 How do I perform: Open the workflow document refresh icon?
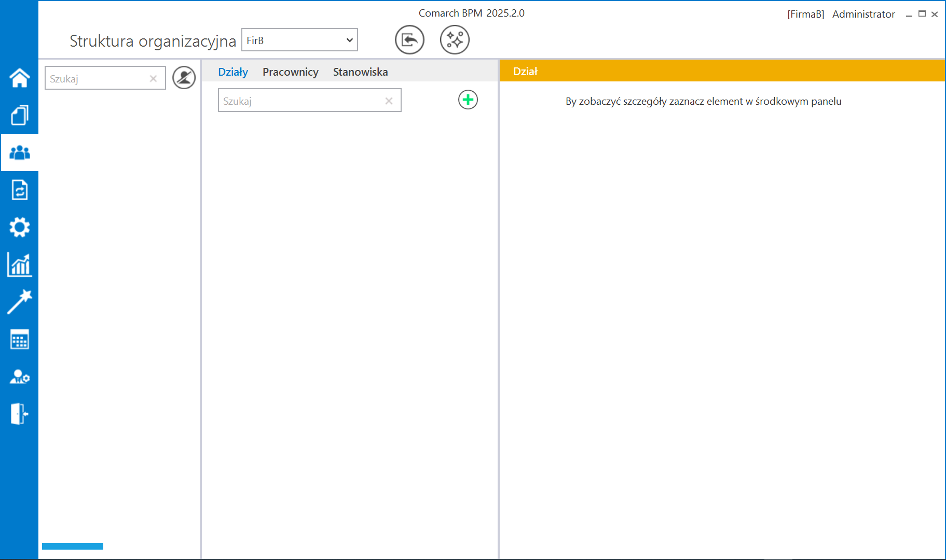tap(19, 190)
